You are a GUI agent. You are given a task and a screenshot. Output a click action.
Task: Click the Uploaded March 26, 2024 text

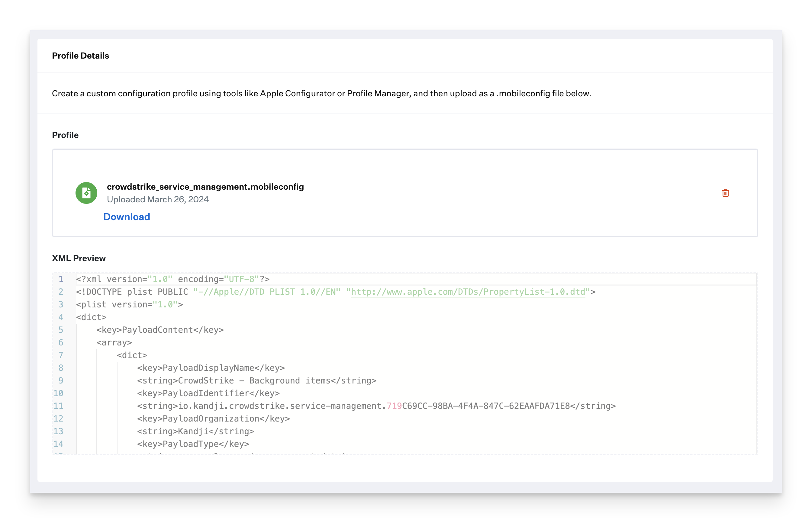click(x=158, y=199)
